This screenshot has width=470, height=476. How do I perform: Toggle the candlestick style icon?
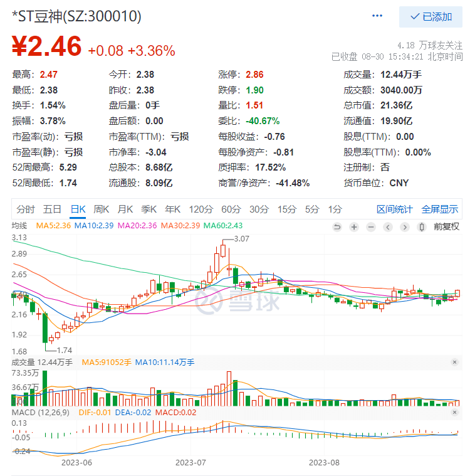click(x=422, y=226)
